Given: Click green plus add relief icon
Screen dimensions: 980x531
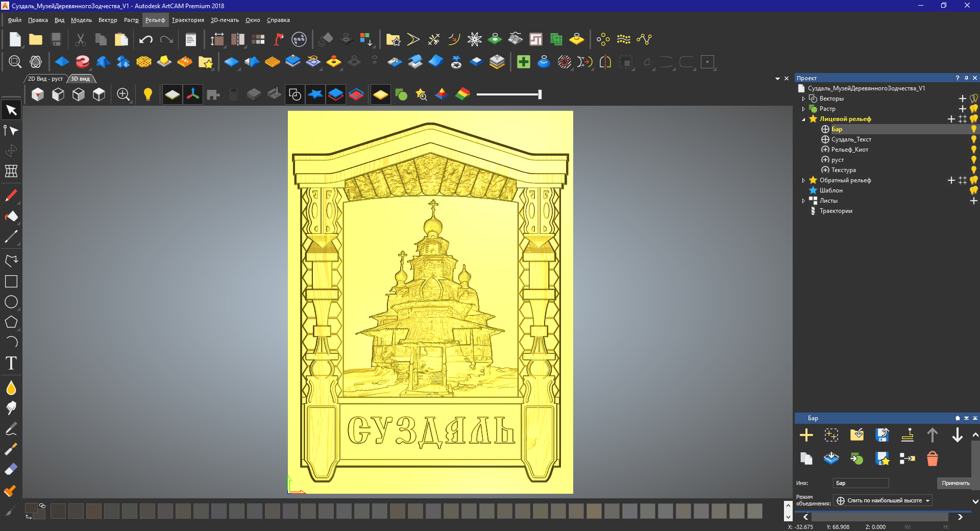Looking at the screenshot, I should point(523,62).
